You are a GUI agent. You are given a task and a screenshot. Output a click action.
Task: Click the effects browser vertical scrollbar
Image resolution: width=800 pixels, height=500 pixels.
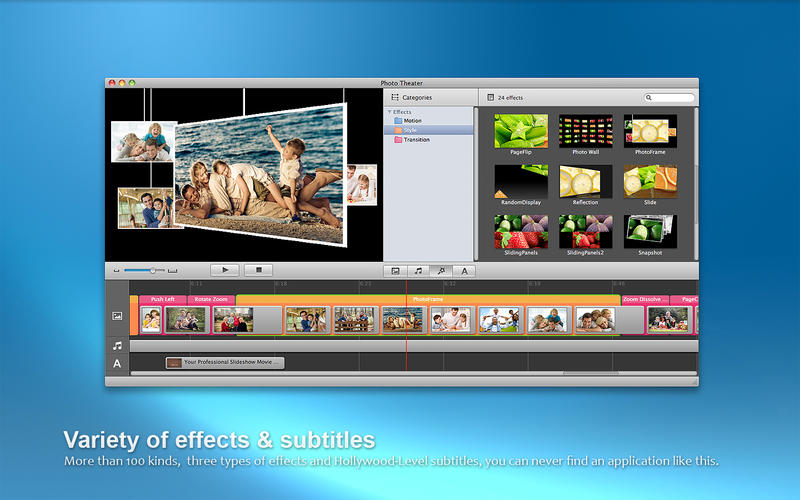pyautogui.click(x=696, y=184)
